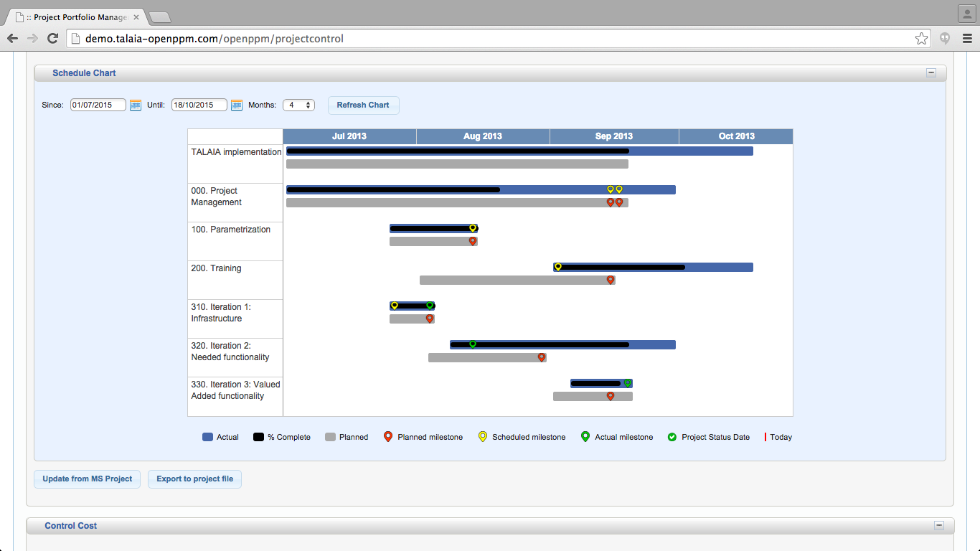
Task: Open the calendar picker next to Until field
Action: point(237,105)
